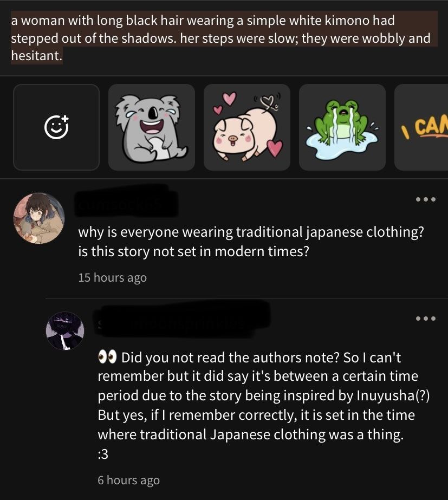The width and height of the screenshot is (448, 500).
Task: Open the add sticker smiley picker
Action: click(56, 127)
